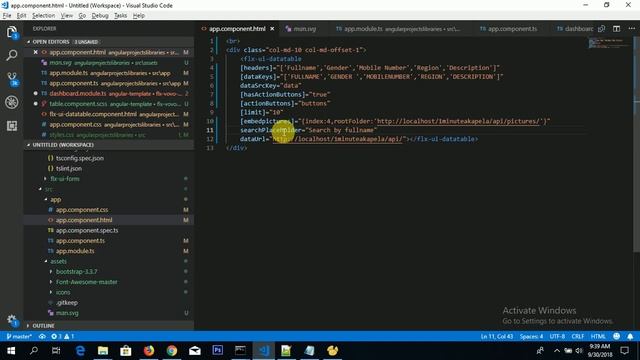The image size is (640, 360).
Task: Switch to the dashboard tab
Action: 575,29
